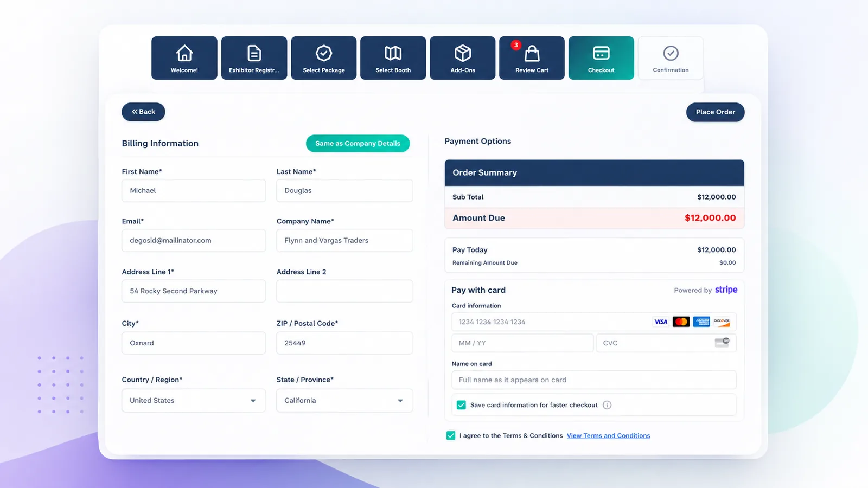Viewport: 868px width, 488px height.
Task: Open View Terms and Conditions link
Action: point(608,435)
